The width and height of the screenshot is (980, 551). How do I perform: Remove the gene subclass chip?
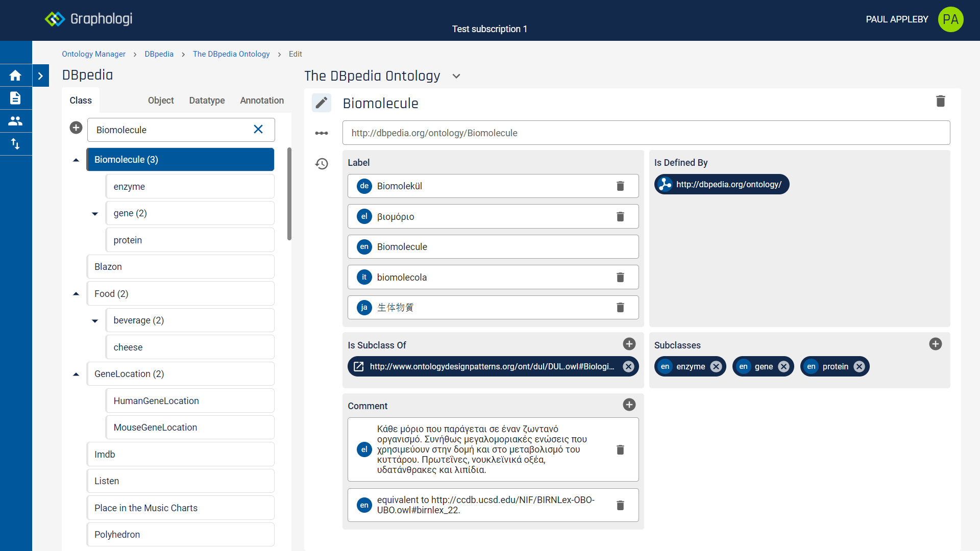coord(784,367)
